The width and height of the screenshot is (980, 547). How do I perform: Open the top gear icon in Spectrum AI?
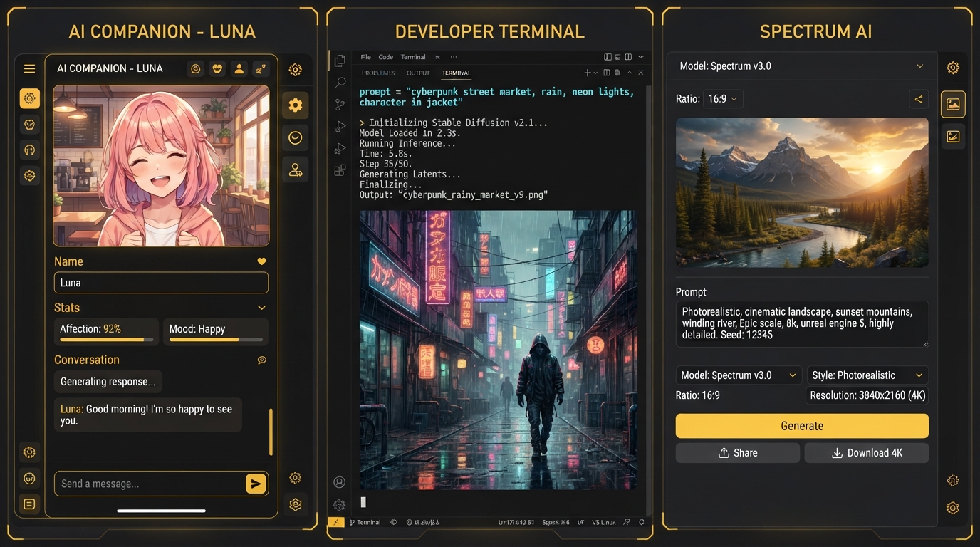click(x=953, y=68)
